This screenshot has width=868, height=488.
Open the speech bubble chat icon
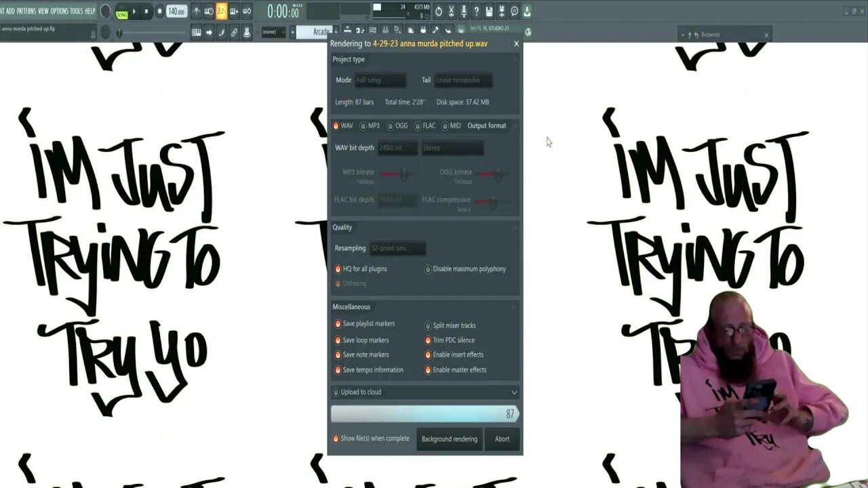515,12
